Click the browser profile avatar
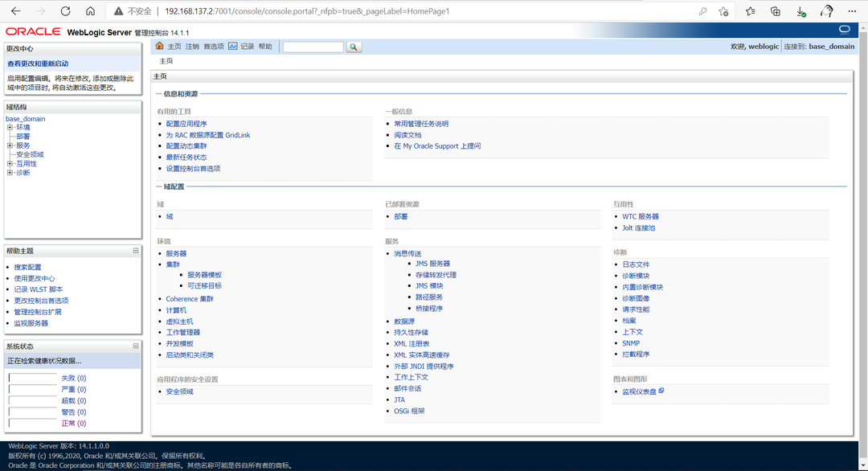868x471 pixels. tap(826, 11)
